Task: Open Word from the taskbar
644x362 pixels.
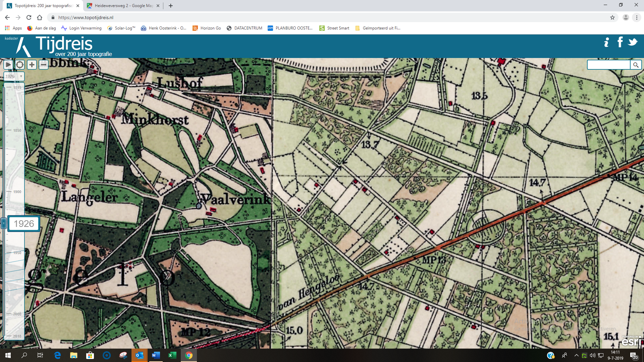Action: click(x=156, y=355)
